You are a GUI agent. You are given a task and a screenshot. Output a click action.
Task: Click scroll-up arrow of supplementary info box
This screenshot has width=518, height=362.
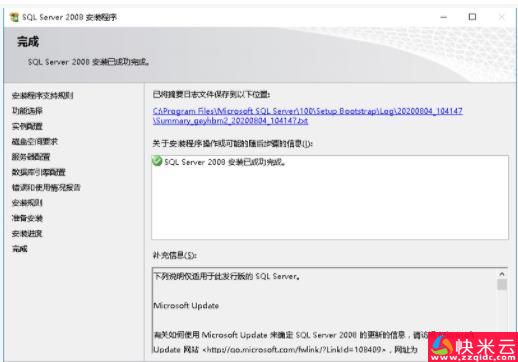tap(502, 274)
